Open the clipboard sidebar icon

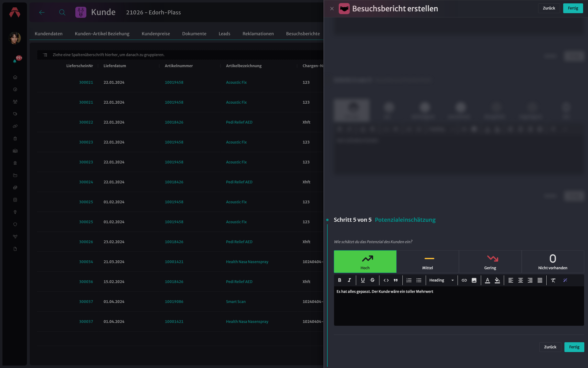coord(15,139)
